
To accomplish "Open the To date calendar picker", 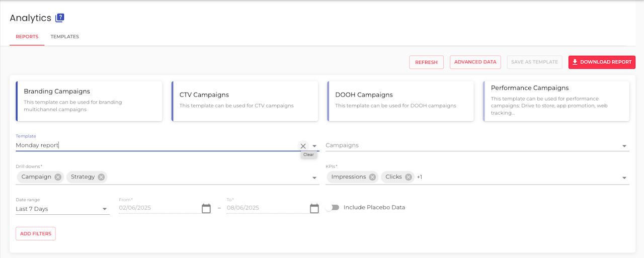I will [314, 208].
